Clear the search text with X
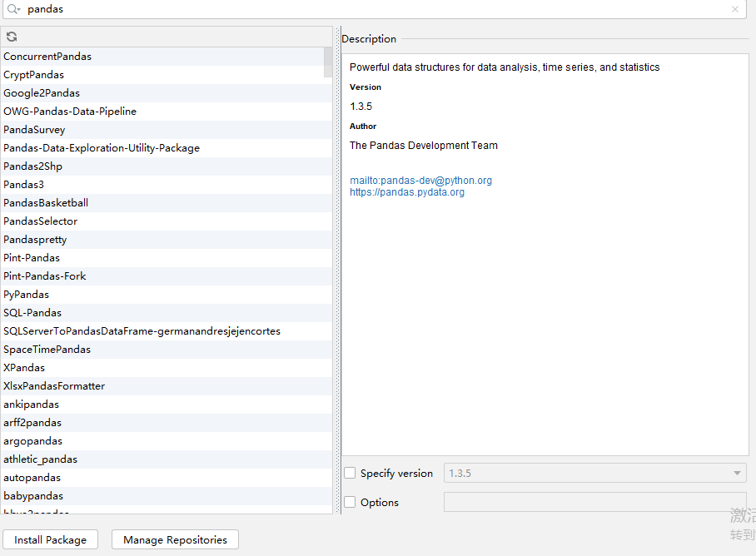 (735, 9)
